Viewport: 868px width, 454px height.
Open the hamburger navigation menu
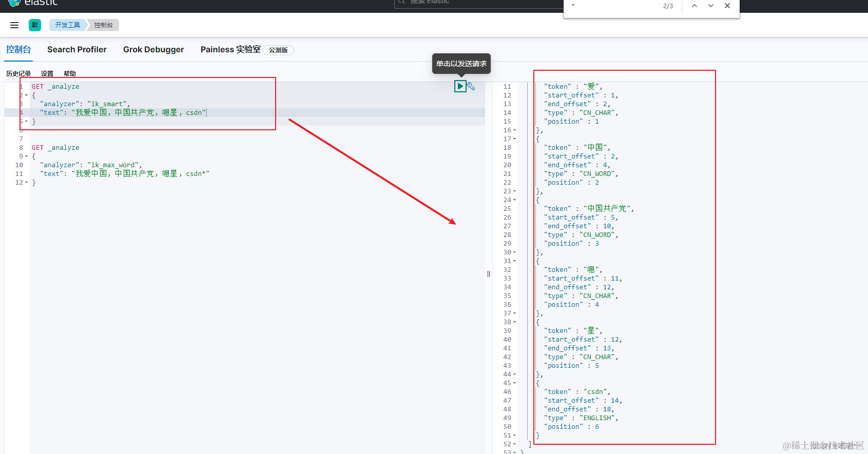(x=14, y=25)
